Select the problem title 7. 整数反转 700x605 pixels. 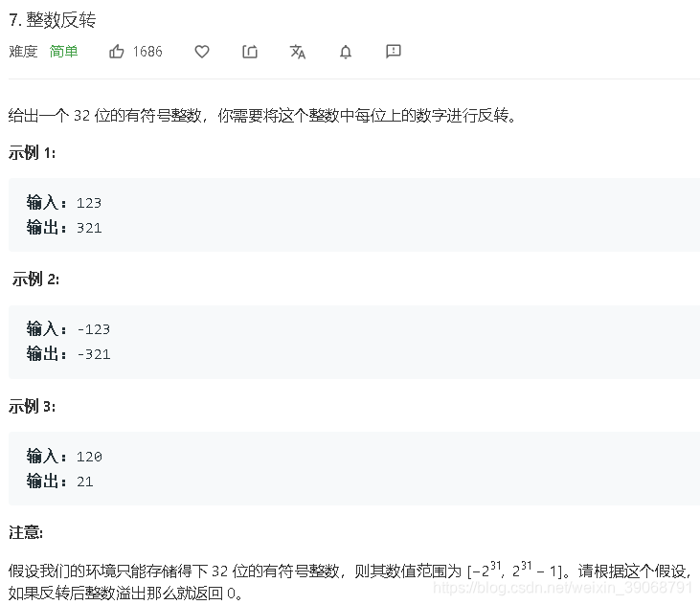(53, 20)
